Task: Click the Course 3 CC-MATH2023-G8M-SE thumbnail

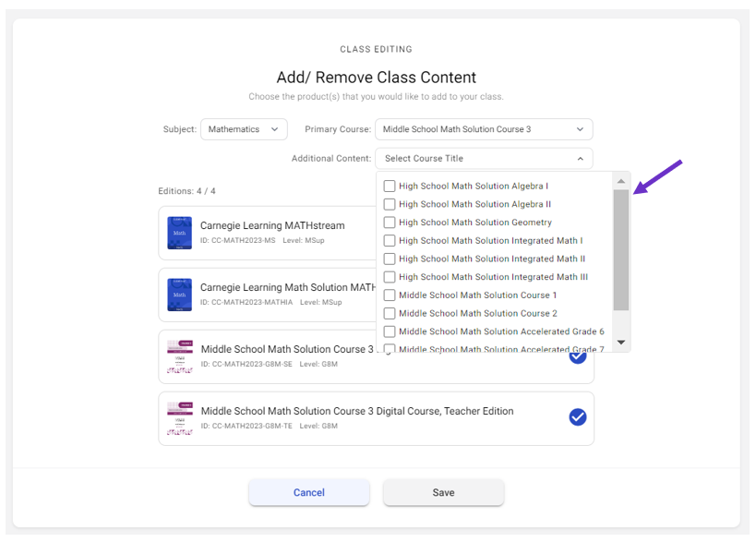Action: coord(179,356)
